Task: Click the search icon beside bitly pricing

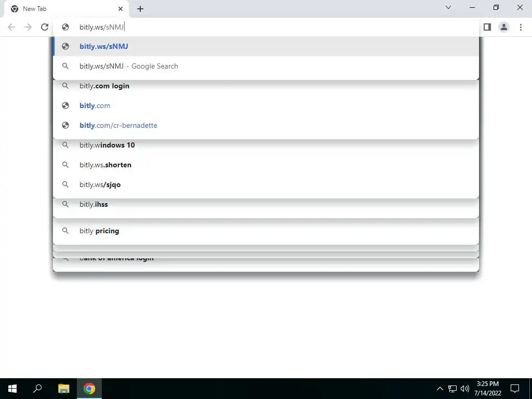Action: click(65, 231)
